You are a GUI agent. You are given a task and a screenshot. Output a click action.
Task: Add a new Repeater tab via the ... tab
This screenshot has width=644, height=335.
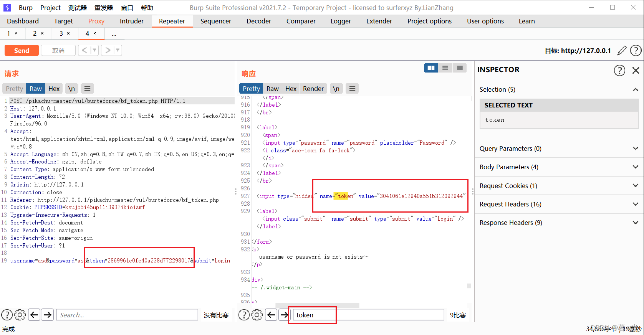114,34
